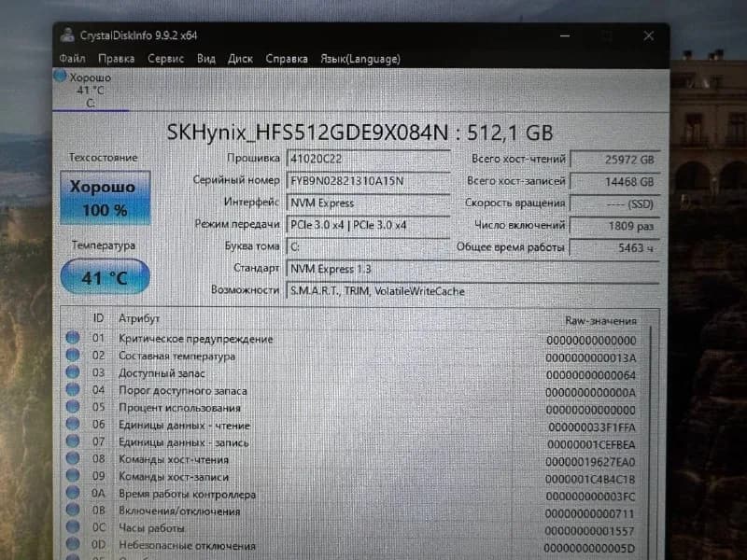Click total host writes value 14468 GB
Viewport: 747px width, 560px height.
615,181
